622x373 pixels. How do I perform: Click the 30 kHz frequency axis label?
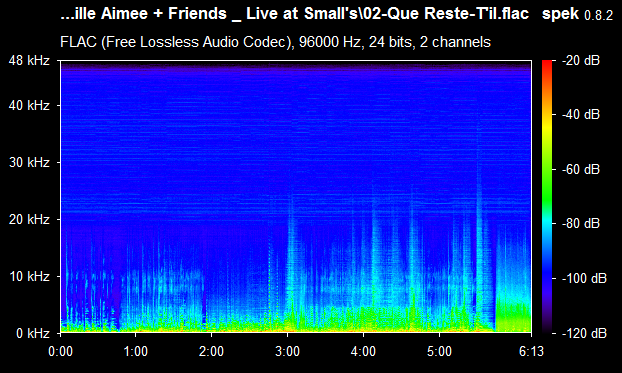[29, 162]
